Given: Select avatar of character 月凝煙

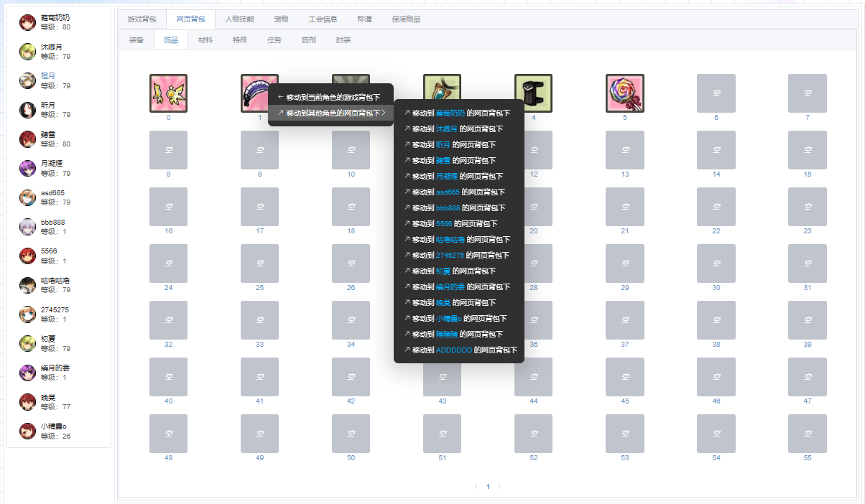Looking at the screenshot, I should click(x=27, y=168).
